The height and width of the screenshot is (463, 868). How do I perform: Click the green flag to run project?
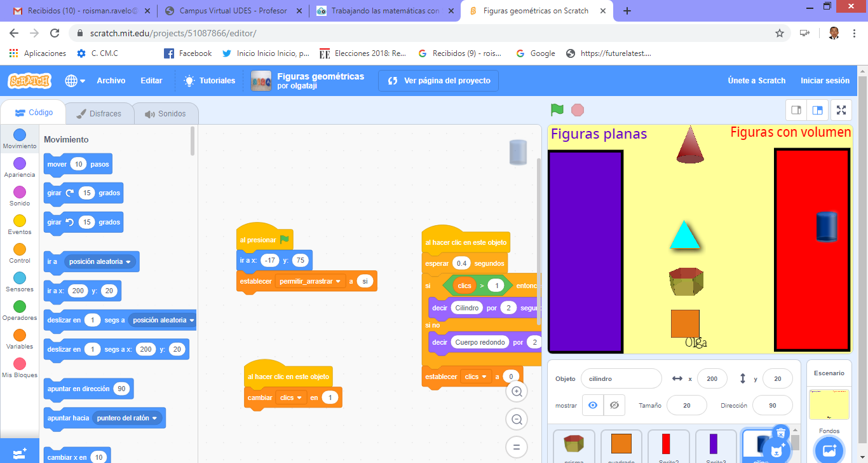point(557,110)
